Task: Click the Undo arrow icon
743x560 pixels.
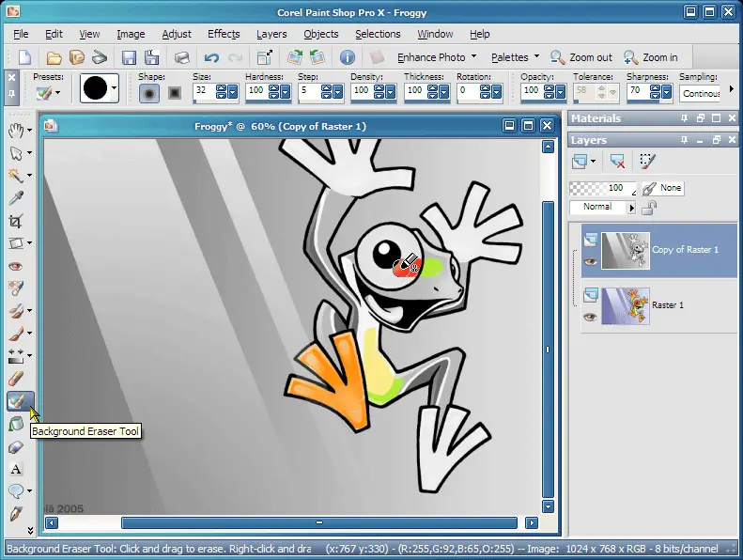Action: click(211, 57)
